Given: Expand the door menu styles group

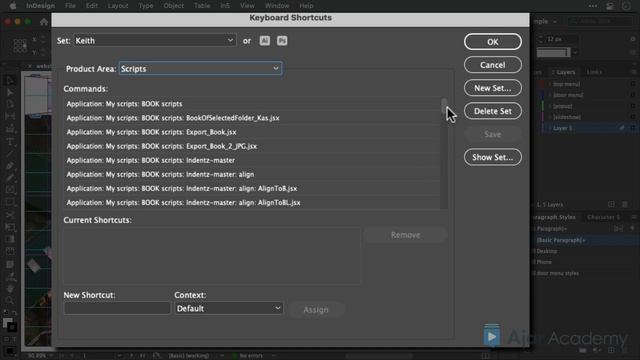Looking at the screenshot, I should [534, 273].
